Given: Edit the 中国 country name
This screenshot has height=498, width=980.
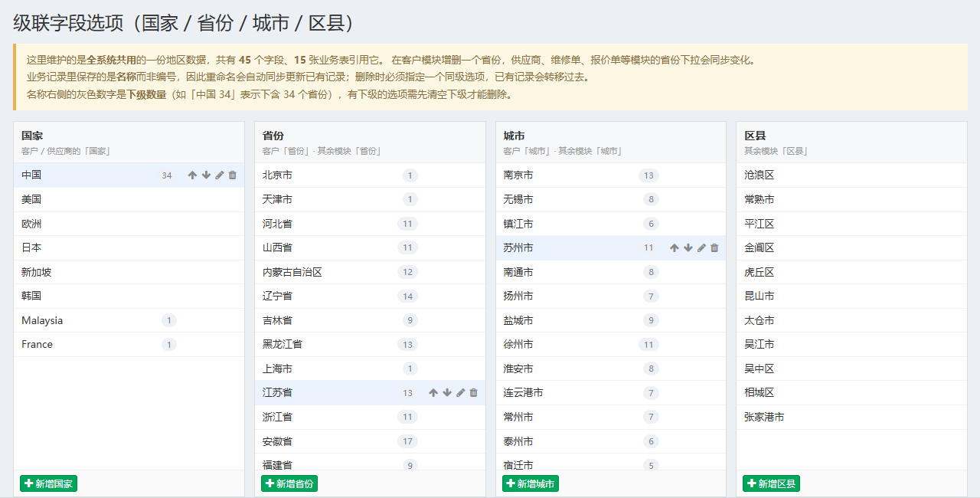Looking at the screenshot, I should (220, 175).
